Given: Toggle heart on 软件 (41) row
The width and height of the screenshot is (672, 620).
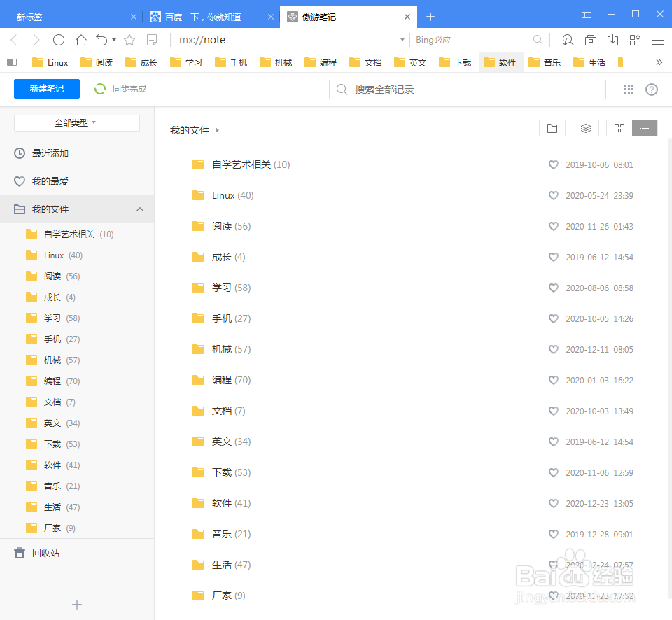Looking at the screenshot, I should click(554, 503).
